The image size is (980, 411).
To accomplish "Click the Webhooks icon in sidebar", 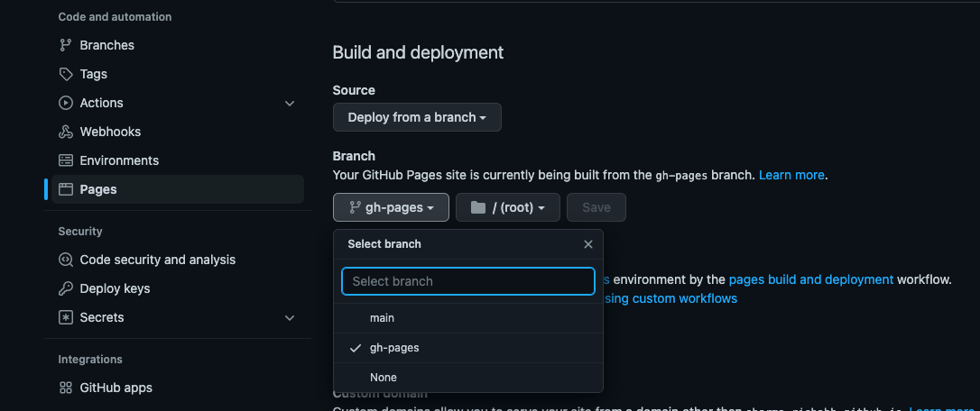I will pyautogui.click(x=65, y=132).
